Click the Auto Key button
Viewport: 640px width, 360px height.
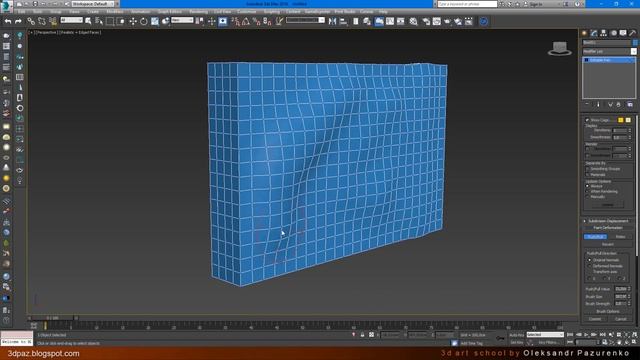pos(516,335)
